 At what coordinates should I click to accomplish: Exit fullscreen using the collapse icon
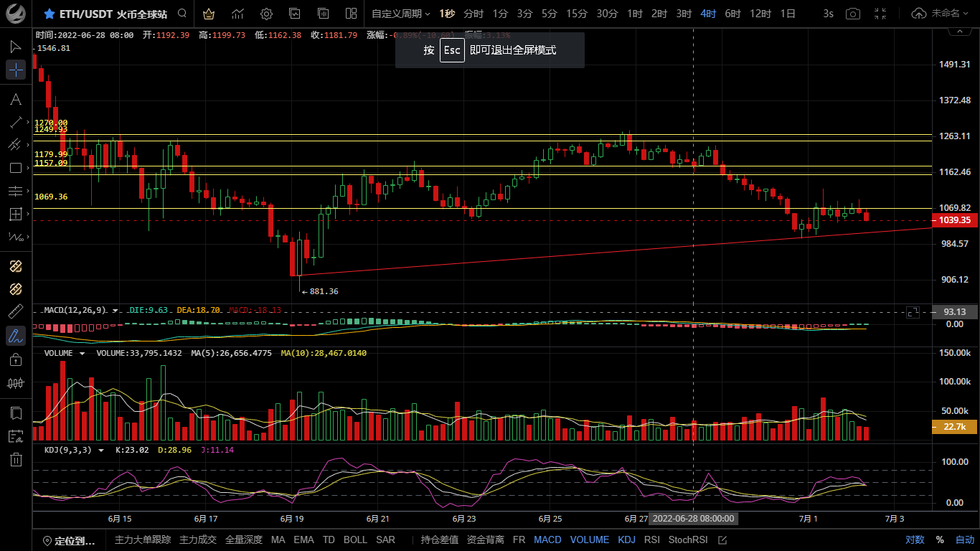pyautogui.click(x=882, y=14)
